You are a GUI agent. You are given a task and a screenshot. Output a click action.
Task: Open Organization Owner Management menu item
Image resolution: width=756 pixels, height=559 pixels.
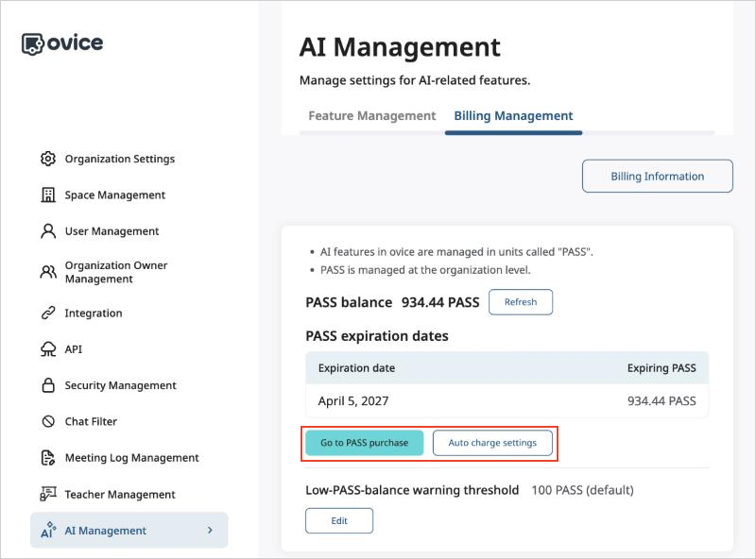(116, 272)
